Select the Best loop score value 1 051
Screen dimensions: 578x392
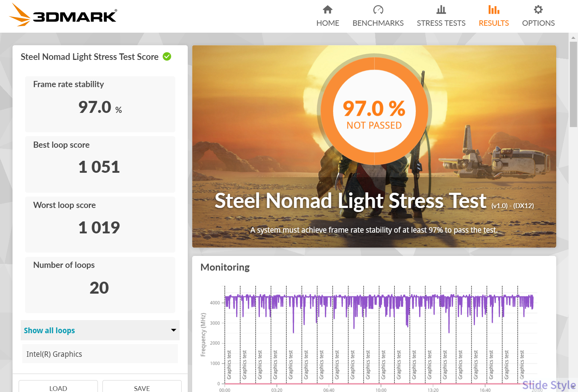coord(99,167)
